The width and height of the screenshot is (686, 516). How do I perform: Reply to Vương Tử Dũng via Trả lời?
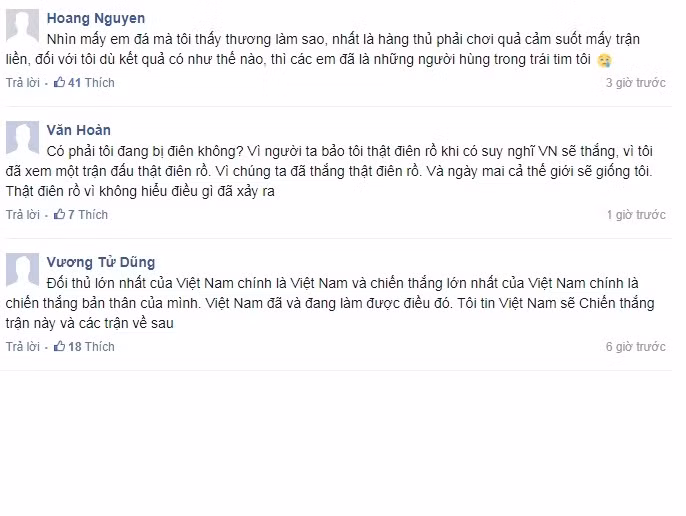coord(23,347)
